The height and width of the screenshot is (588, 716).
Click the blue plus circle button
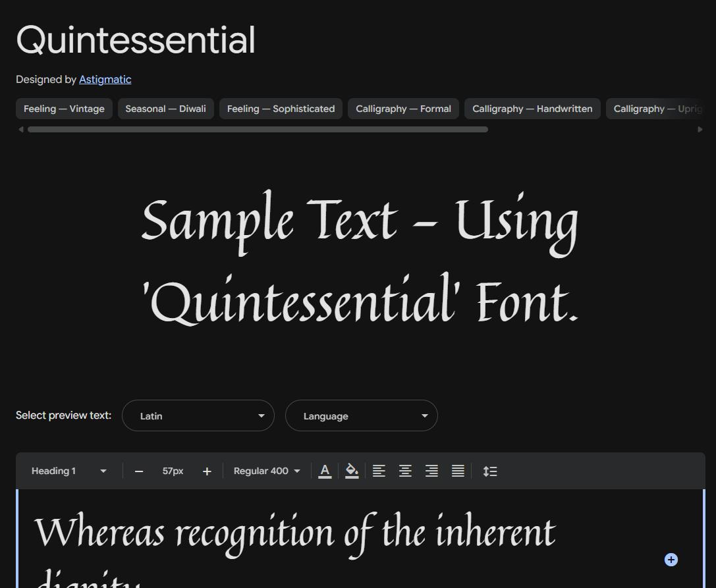(671, 560)
